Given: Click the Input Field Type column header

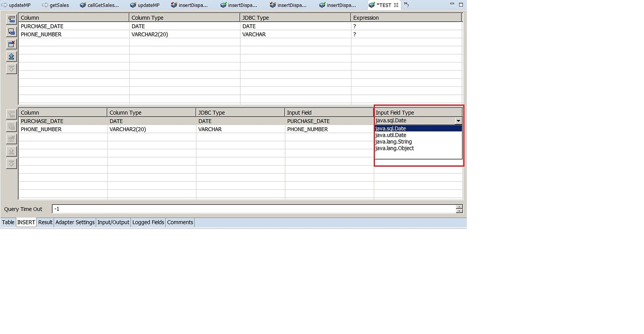Looking at the screenshot, I should (418, 112).
